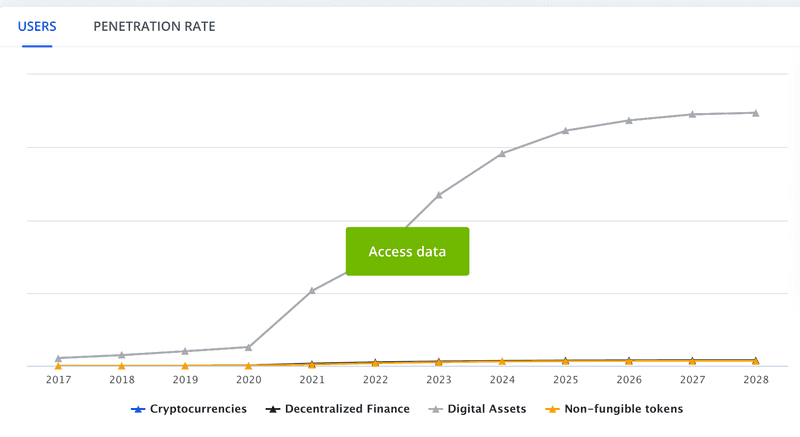This screenshot has width=800, height=437.
Task: Toggle Cryptocurrencies series in legend
Action: 189,409
